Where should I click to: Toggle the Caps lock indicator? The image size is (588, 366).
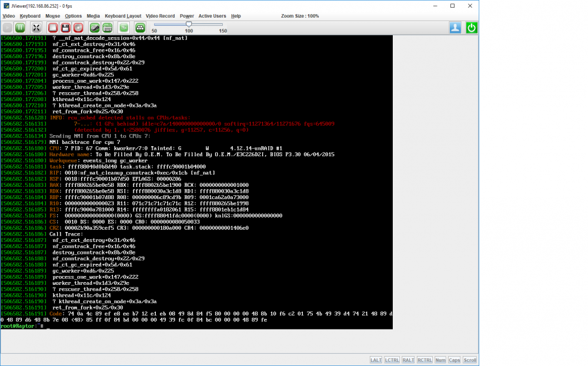(x=454, y=360)
